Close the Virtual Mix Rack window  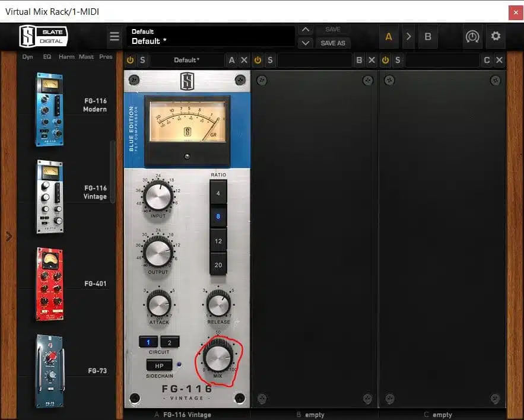click(x=516, y=12)
